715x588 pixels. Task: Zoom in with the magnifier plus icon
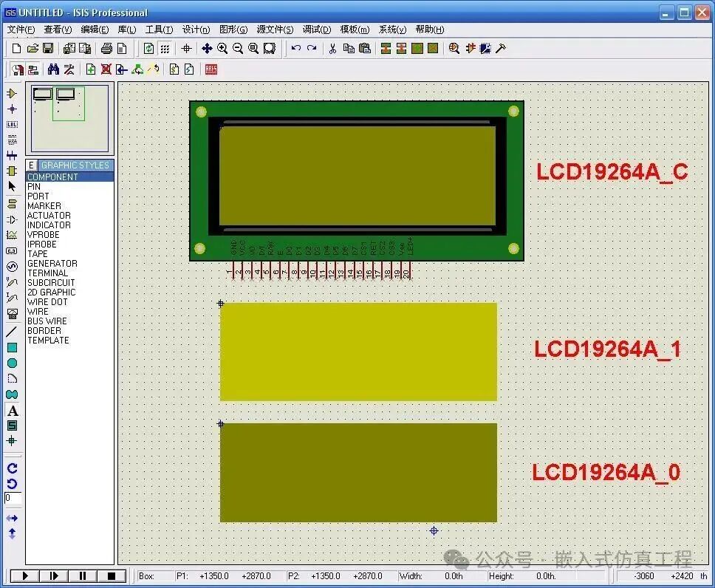222,48
